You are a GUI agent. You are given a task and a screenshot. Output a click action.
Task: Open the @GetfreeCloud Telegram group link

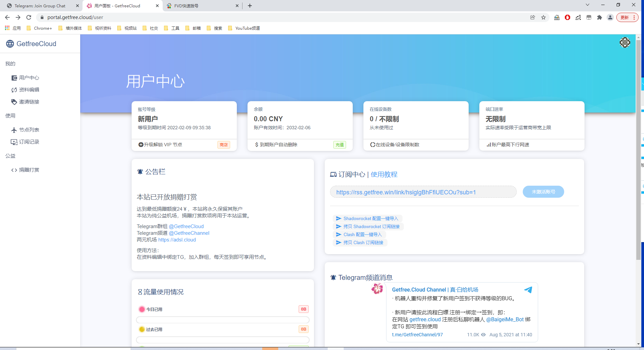pos(186,226)
